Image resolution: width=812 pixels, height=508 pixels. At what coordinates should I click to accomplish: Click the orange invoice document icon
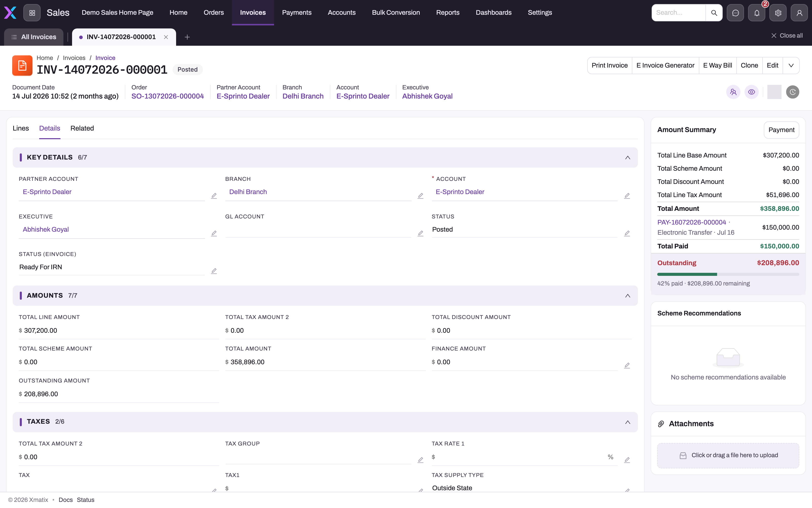(22, 66)
